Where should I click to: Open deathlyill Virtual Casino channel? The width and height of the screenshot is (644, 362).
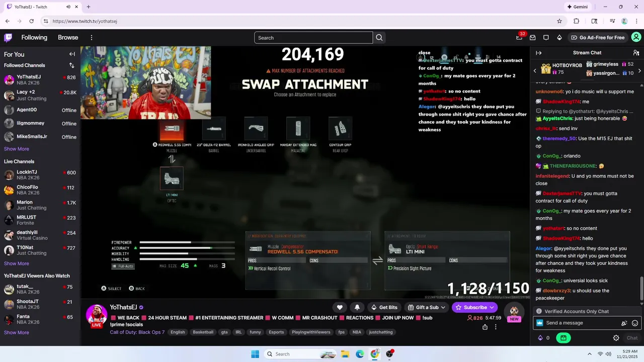(40, 235)
